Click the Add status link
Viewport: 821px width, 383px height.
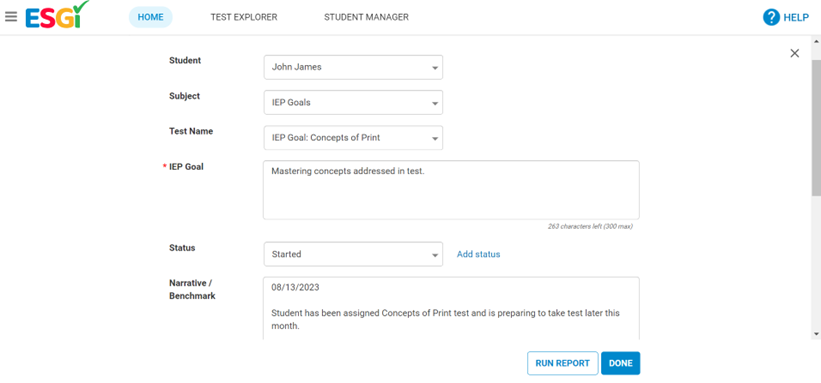coord(479,254)
